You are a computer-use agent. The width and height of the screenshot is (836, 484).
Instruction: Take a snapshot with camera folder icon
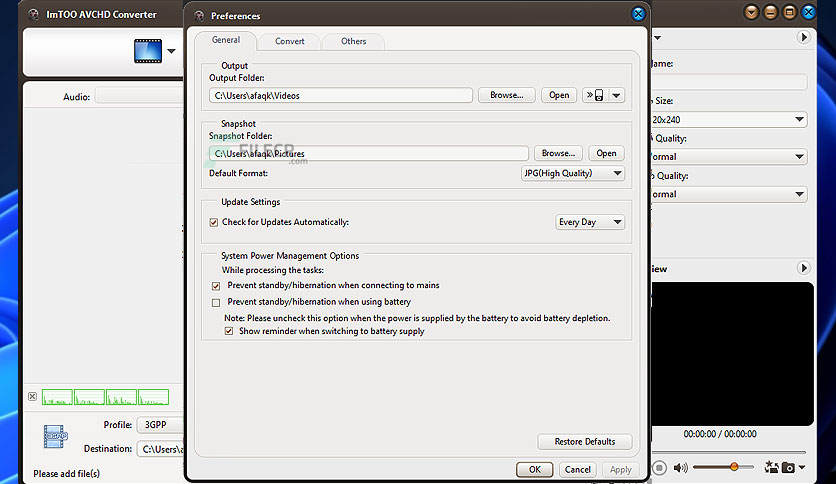tap(788, 468)
